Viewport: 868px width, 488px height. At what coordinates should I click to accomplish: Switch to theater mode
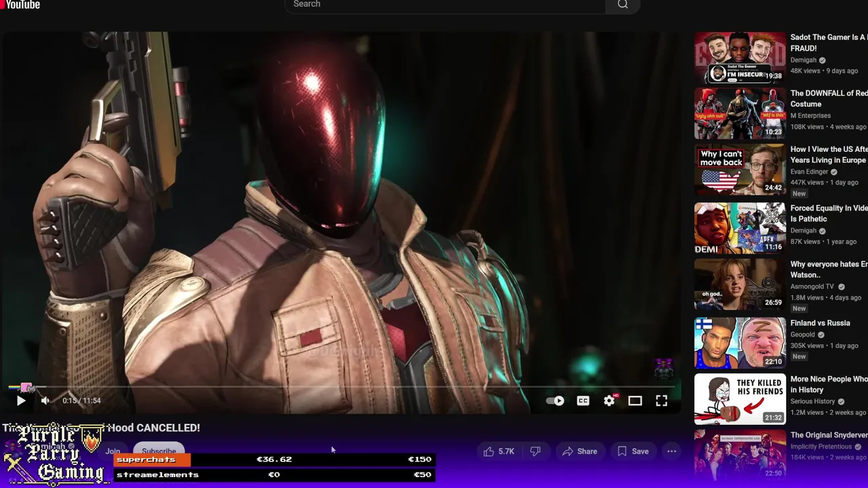[x=635, y=401]
